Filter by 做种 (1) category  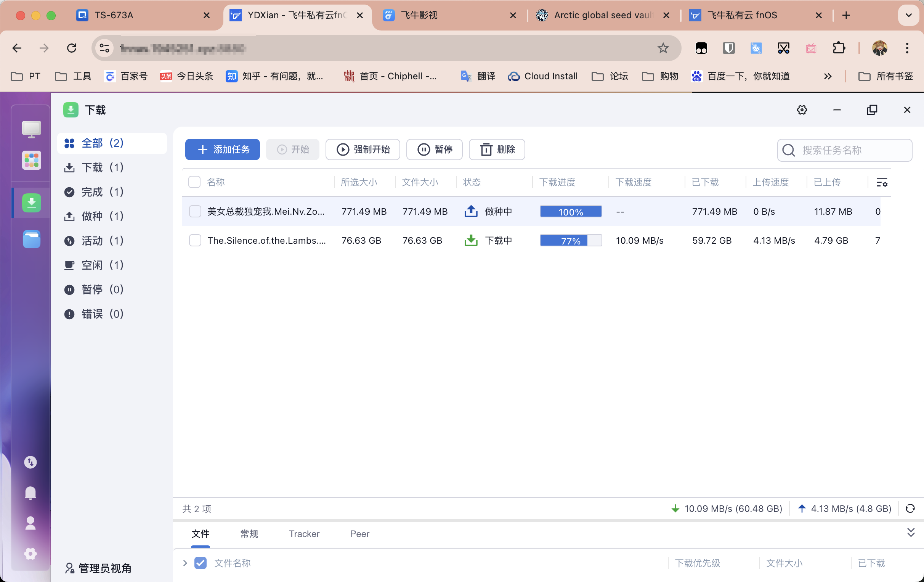tap(112, 216)
